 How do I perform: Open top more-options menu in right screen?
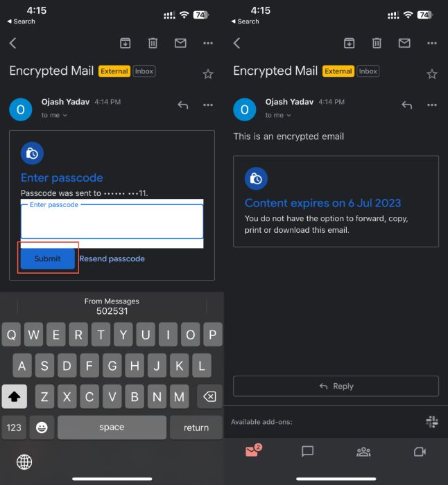coord(432,43)
